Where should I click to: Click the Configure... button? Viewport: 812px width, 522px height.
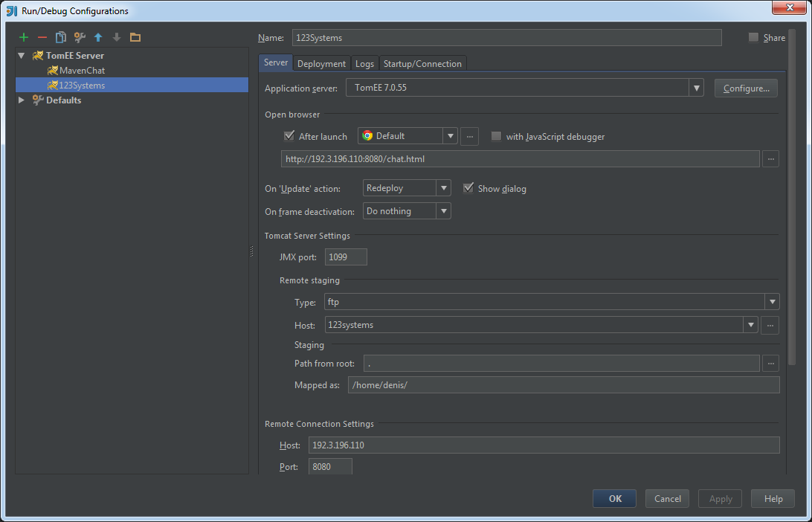(x=746, y=88)
